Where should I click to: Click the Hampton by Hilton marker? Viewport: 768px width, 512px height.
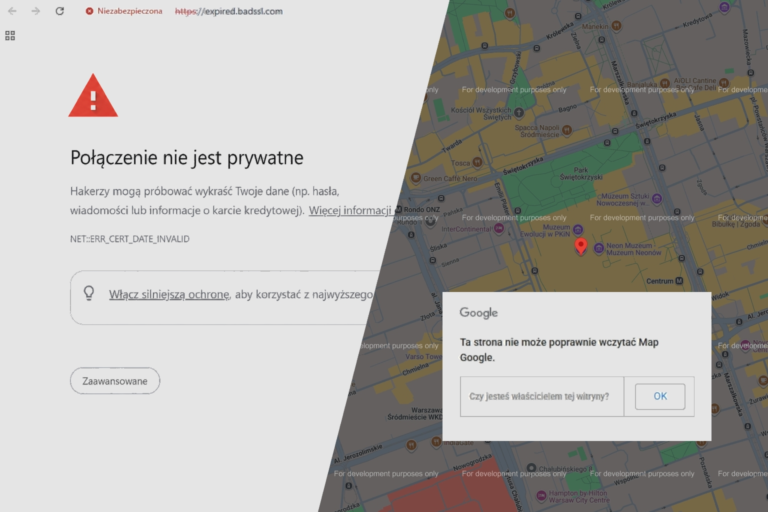[541, 495]
